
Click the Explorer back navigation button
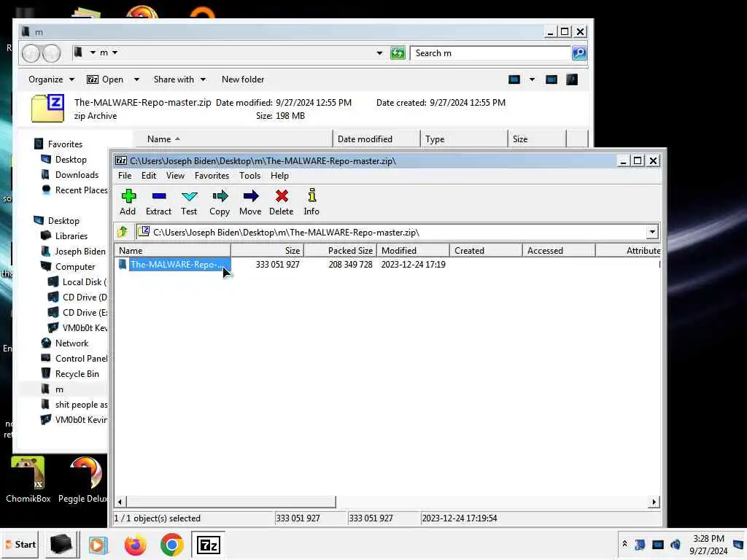point(31,52)
